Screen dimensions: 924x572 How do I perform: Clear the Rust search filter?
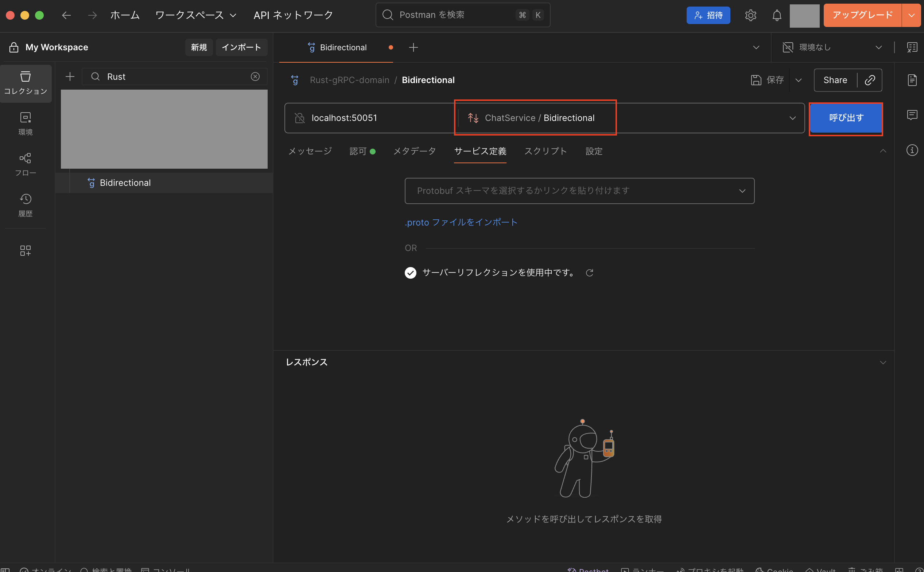[255, 77]
